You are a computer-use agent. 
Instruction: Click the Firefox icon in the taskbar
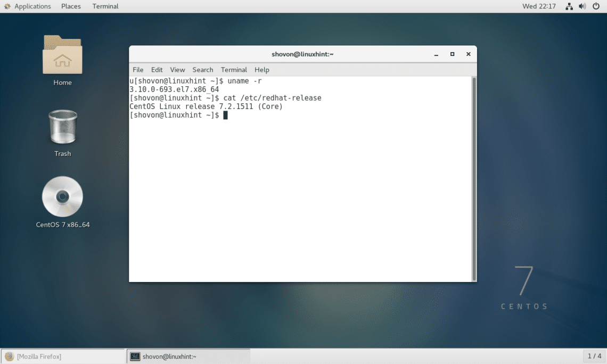coord(9,356)
